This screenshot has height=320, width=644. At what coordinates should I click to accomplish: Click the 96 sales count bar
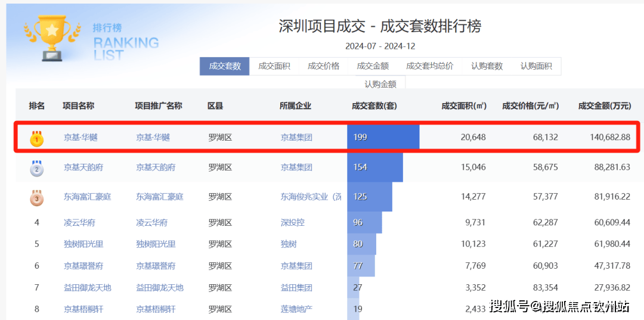[365, 223]
